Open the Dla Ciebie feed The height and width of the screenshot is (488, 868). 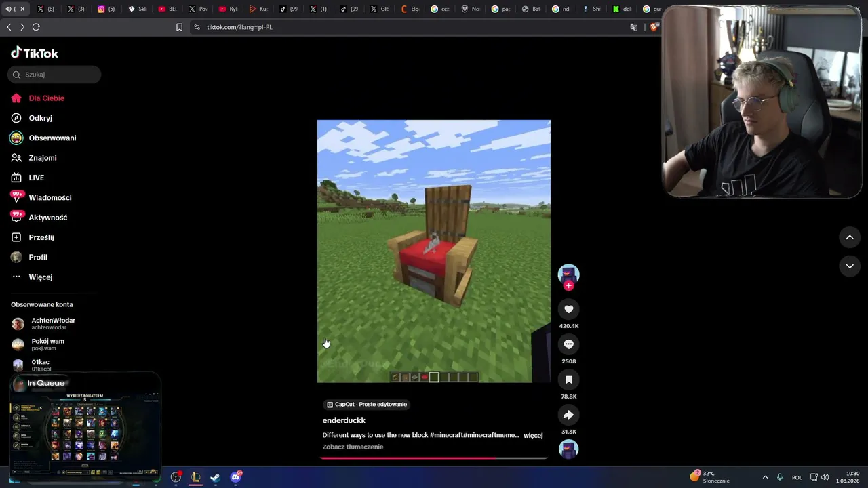click(x=46, y=98)
